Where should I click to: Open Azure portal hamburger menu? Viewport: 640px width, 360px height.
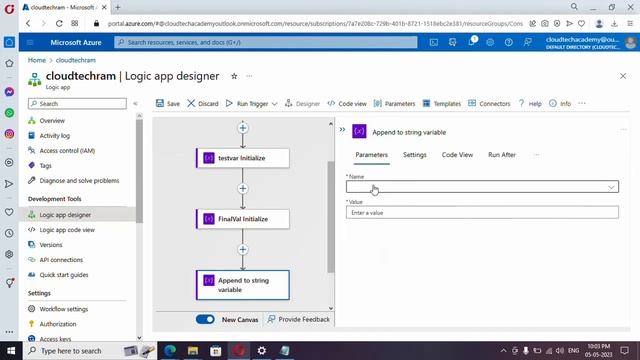point(30,42)
